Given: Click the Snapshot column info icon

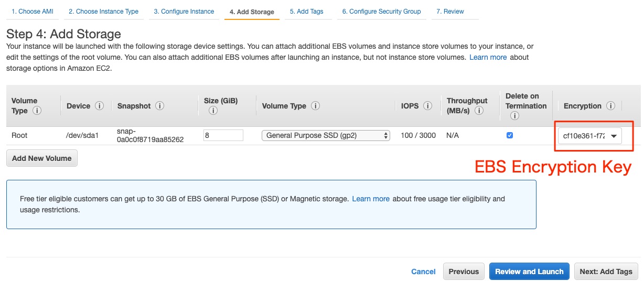Looking at the screenshot, I should pos(160,106).
